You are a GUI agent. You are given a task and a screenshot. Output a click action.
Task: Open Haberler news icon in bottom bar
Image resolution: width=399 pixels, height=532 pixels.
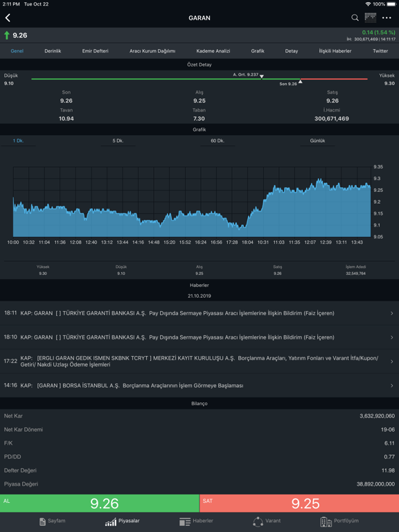pos(185,522)
